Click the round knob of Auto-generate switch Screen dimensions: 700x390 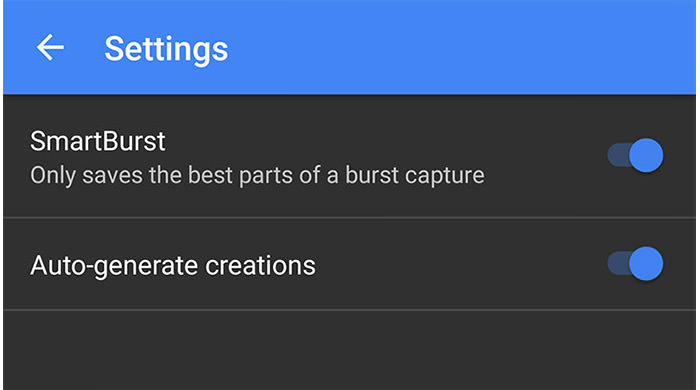point(646,264)
